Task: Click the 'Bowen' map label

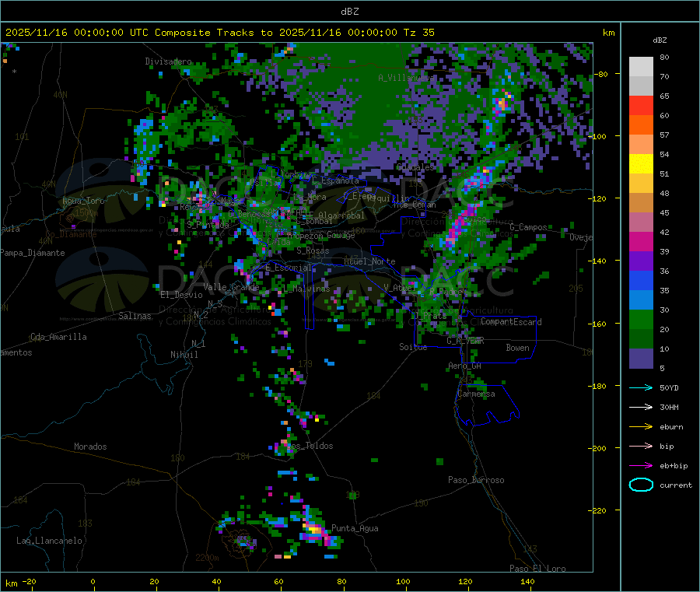Action: pyautogui.click(x=517, y=348)
